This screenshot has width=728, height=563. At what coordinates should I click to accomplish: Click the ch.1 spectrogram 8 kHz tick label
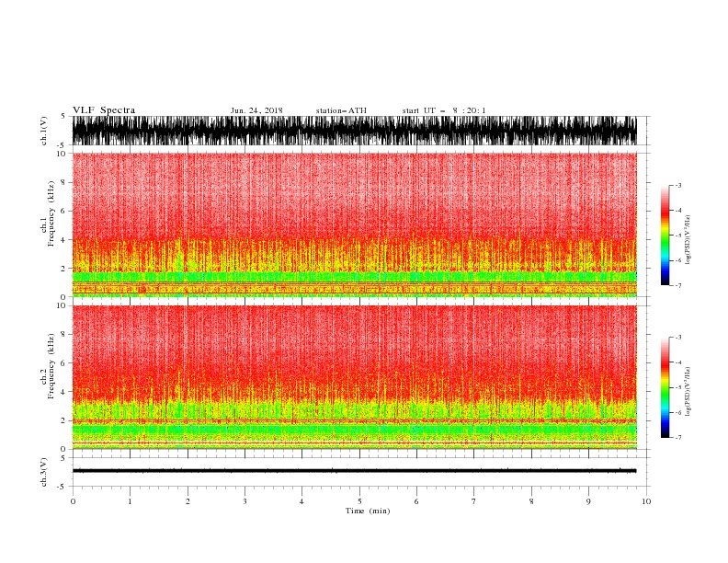point(63,182)
